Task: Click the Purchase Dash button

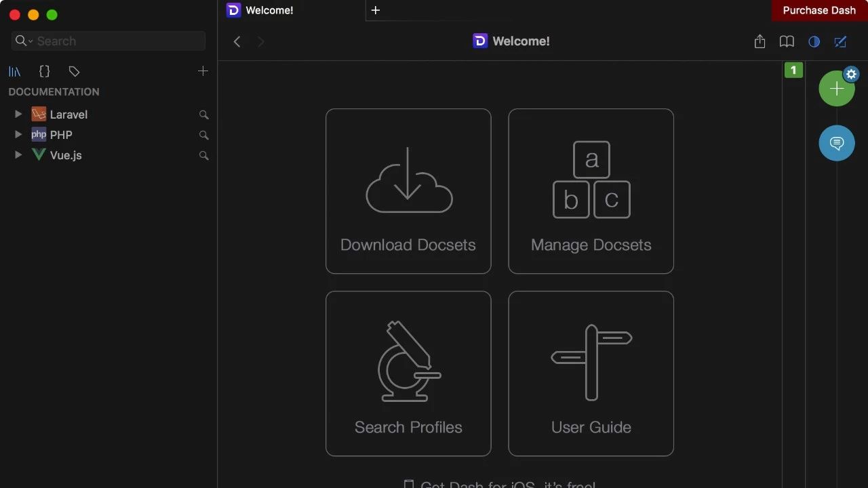Action: (x=819, y=10)
